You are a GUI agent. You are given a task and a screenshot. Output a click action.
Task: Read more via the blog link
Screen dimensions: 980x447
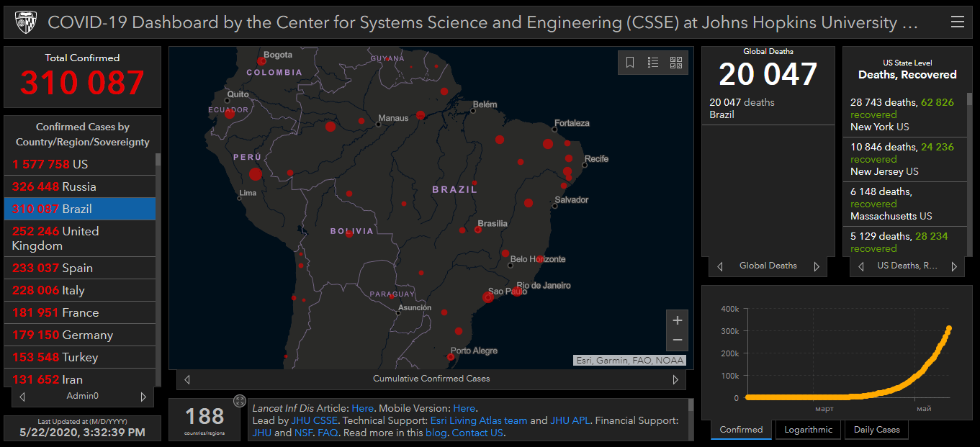pyautogui.click(x=436, y=433)
